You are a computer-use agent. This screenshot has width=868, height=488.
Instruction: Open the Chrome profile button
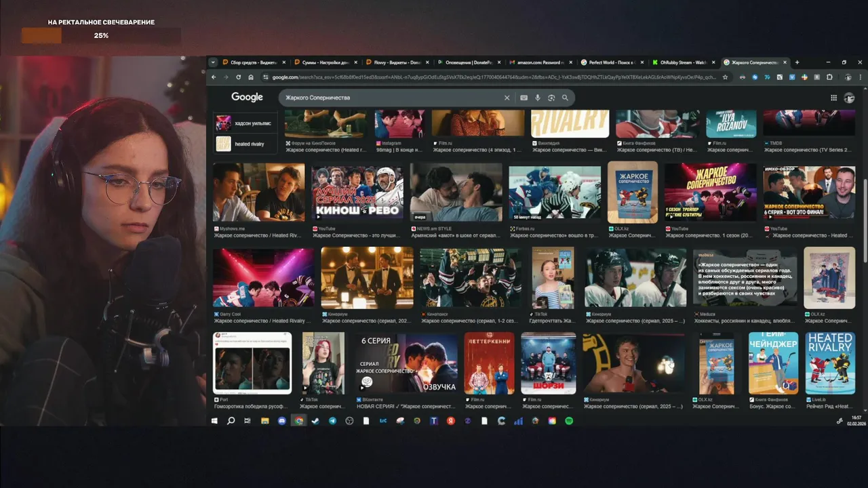point(848,77)
